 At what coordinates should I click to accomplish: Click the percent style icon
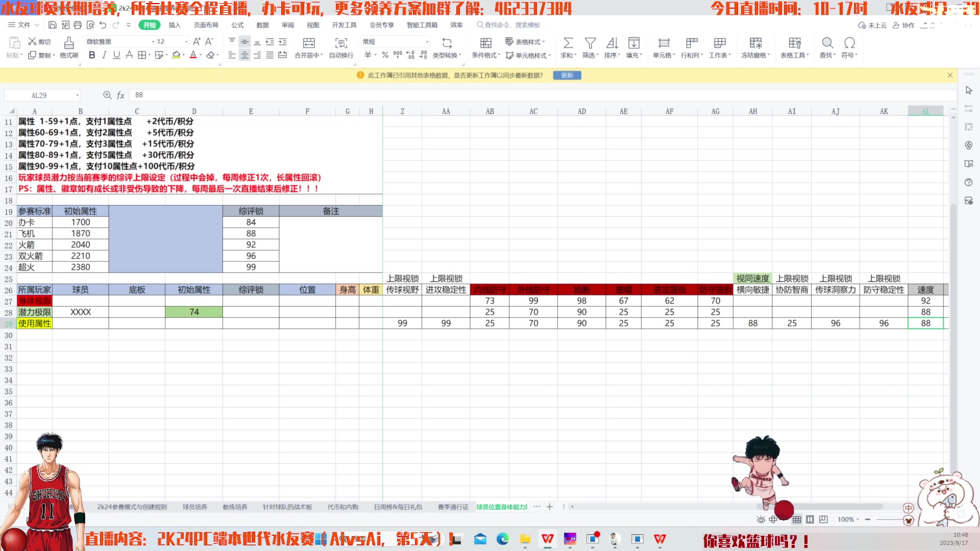coord(385,55)
